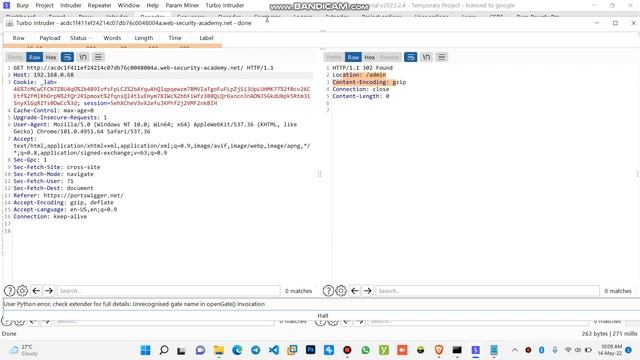
Task: Click the Host header line in the request
Action: tap(162, 75)
